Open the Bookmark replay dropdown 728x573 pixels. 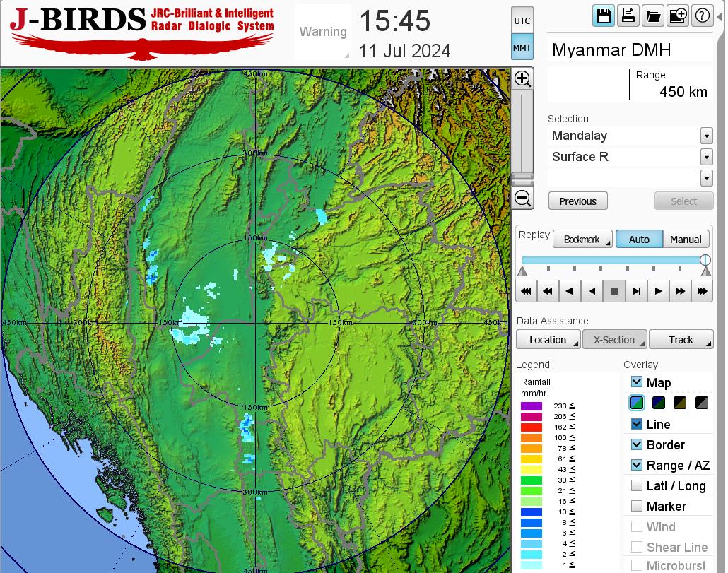pos(582,240)
